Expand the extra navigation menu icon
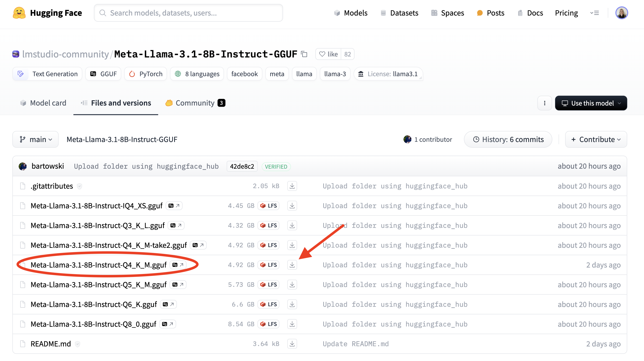This screenshot has width=644, height=361. coord(594,13)
